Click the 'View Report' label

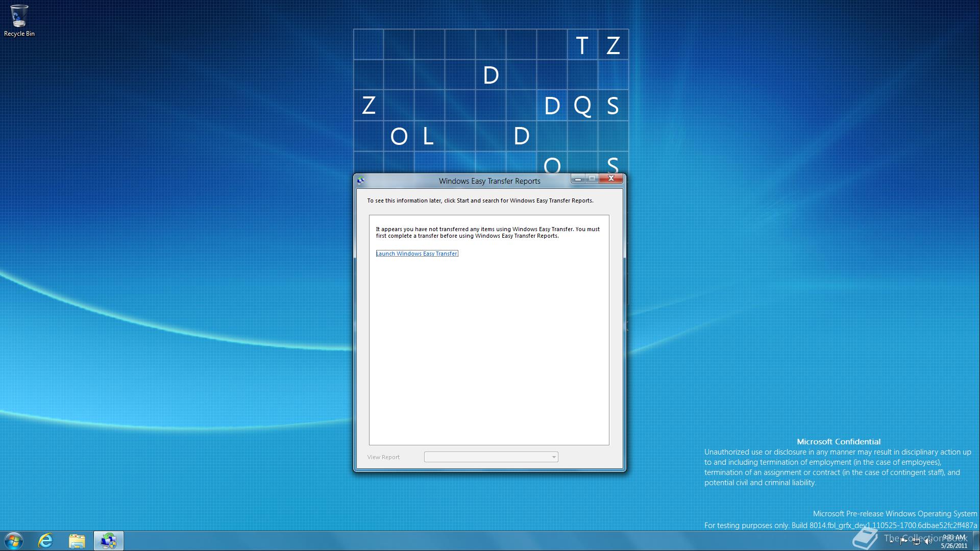[383, 457]
